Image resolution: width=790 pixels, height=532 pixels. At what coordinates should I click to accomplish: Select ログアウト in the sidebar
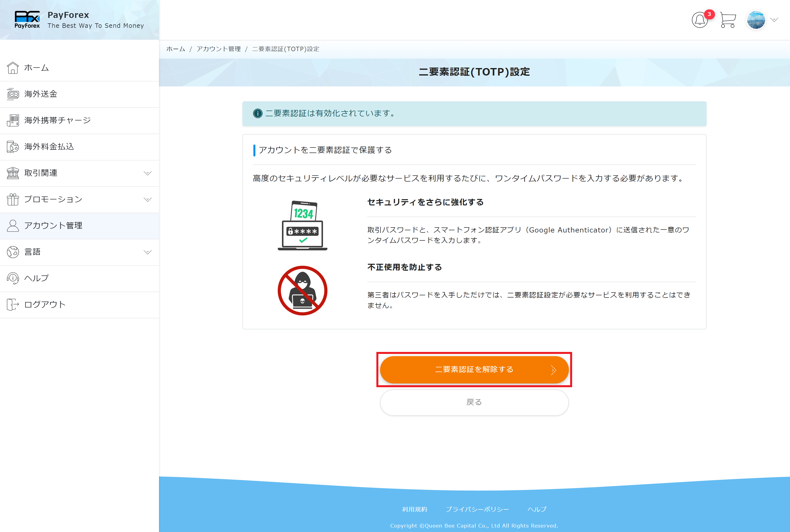pyautogui.click(x=79, y=305)
